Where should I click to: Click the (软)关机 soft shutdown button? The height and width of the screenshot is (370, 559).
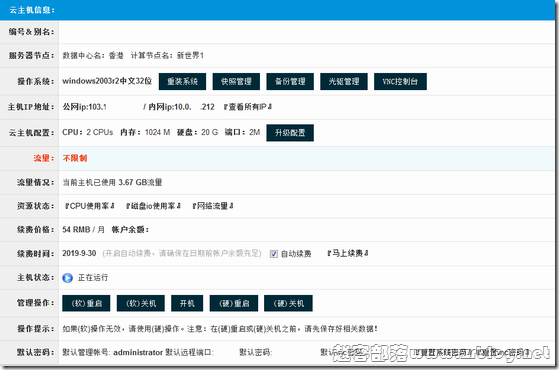(x=141, y=303)
